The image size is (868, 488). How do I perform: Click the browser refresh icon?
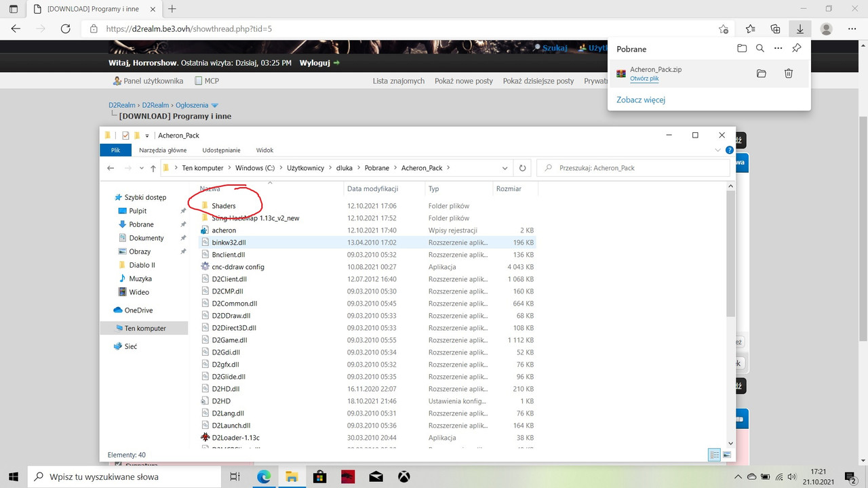(66, 29)
